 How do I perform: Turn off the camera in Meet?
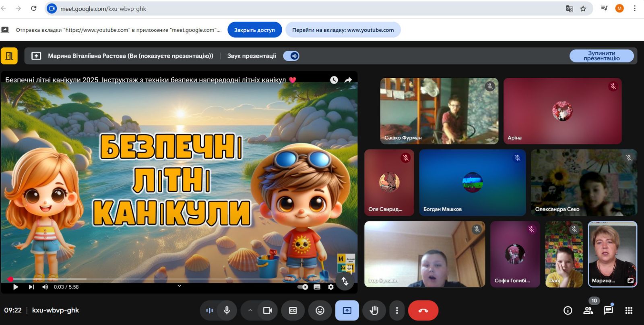267,311
